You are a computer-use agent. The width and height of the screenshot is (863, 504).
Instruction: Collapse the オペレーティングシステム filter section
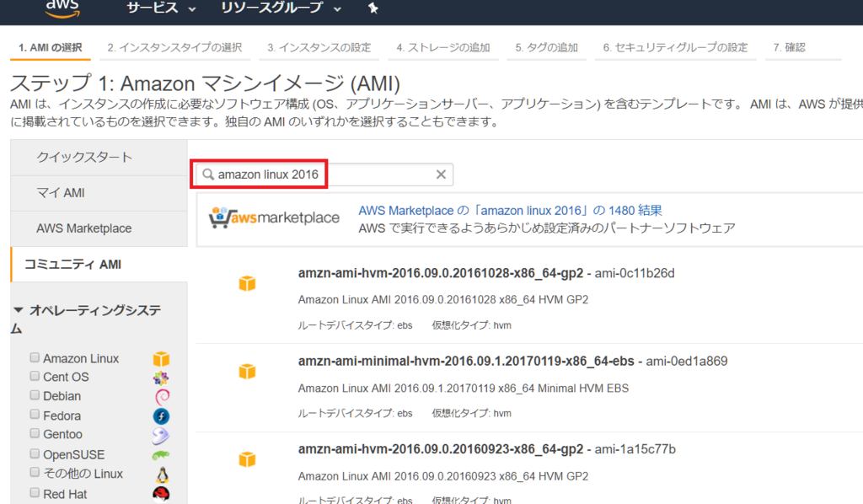pos(19,310)
